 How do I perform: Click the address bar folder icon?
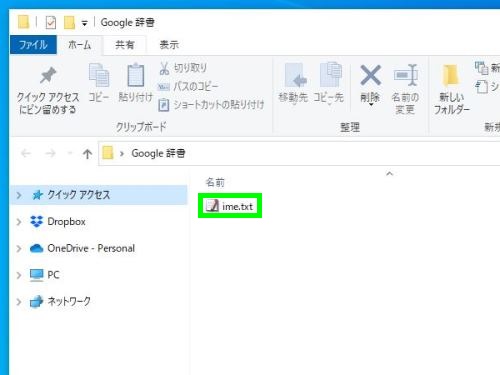pos(108,153)
